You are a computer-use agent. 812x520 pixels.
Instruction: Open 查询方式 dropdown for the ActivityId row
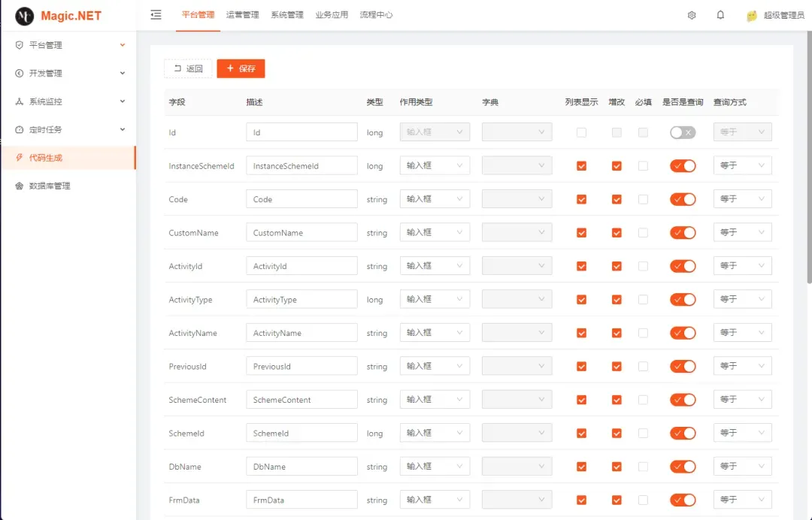point(743,266)
